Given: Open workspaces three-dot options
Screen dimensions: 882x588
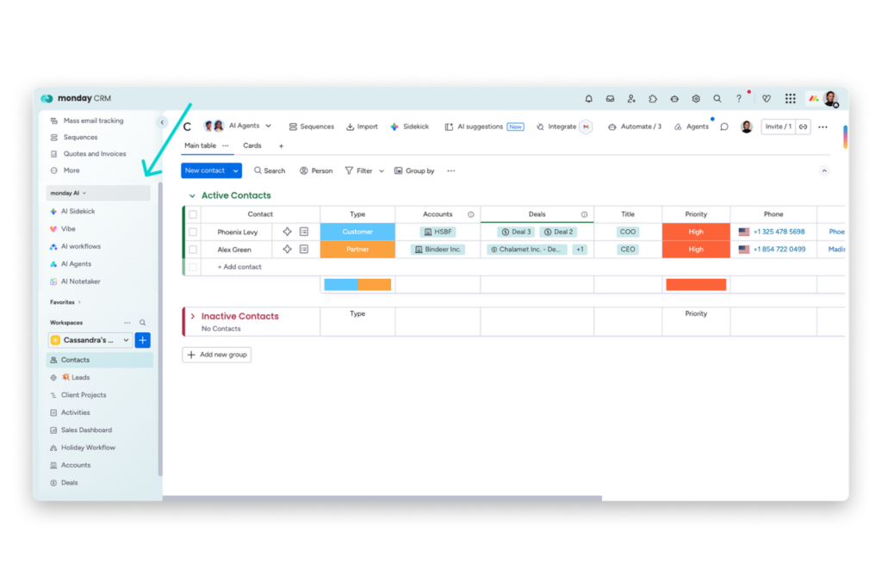Looking at the screenshot, I should click(x=127, y=323).
